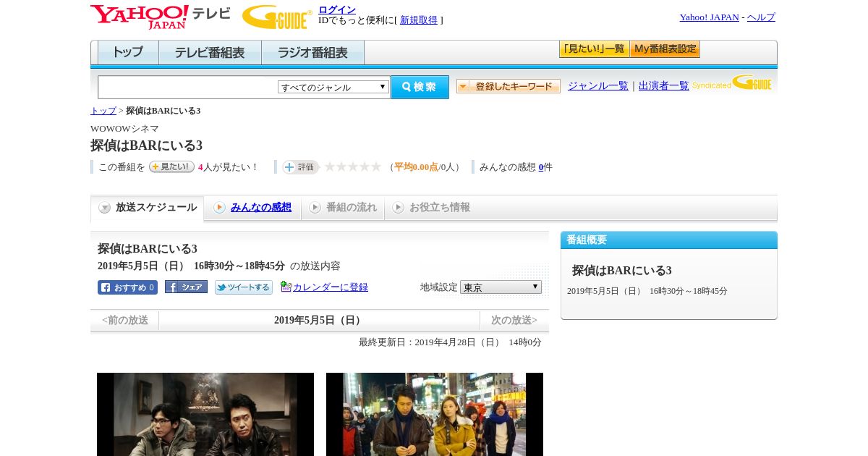The image size is (868, 456).
Task: Open the トップ navigation tab
Action: coord(128,53)
